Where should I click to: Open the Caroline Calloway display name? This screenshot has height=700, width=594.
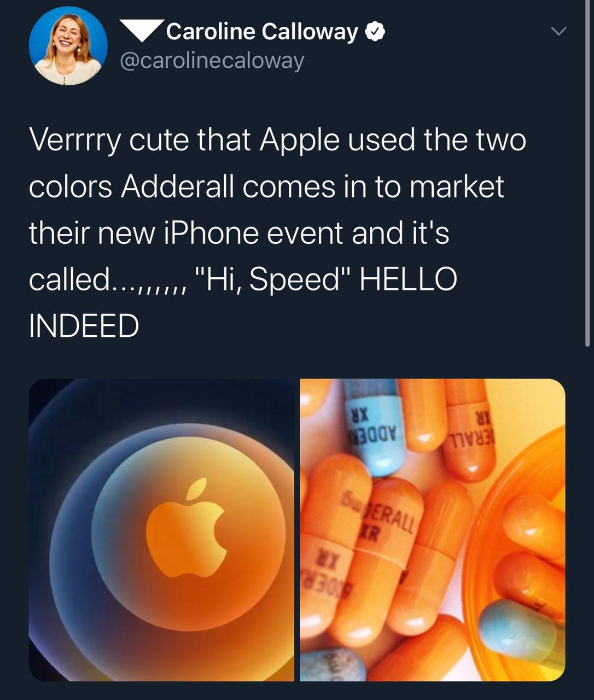click(x=262, y=32)
